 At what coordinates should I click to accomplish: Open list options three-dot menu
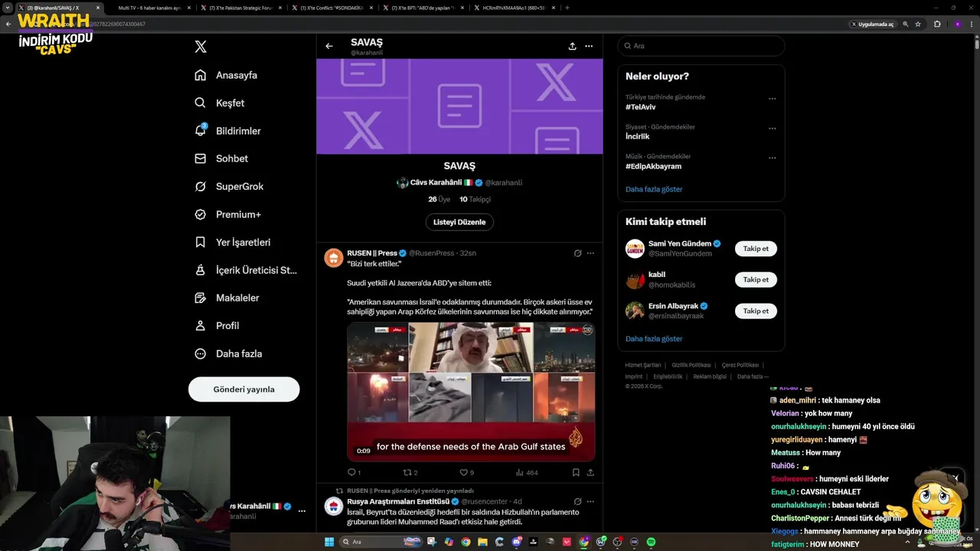tap(589, 46)
